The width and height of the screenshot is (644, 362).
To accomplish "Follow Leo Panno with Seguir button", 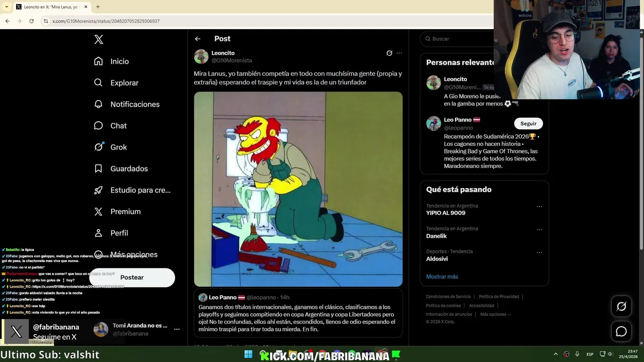I will (x=528, y=124).
